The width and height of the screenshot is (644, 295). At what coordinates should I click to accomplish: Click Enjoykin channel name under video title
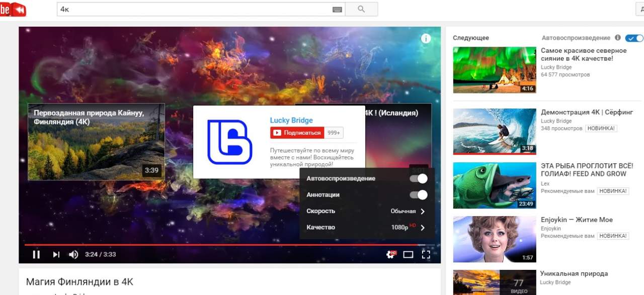[551, 229]
